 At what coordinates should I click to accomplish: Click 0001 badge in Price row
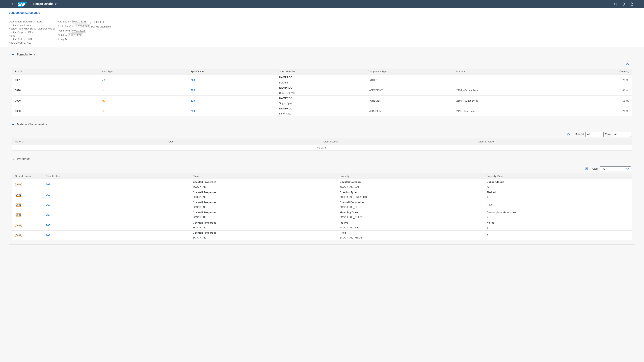18,235
